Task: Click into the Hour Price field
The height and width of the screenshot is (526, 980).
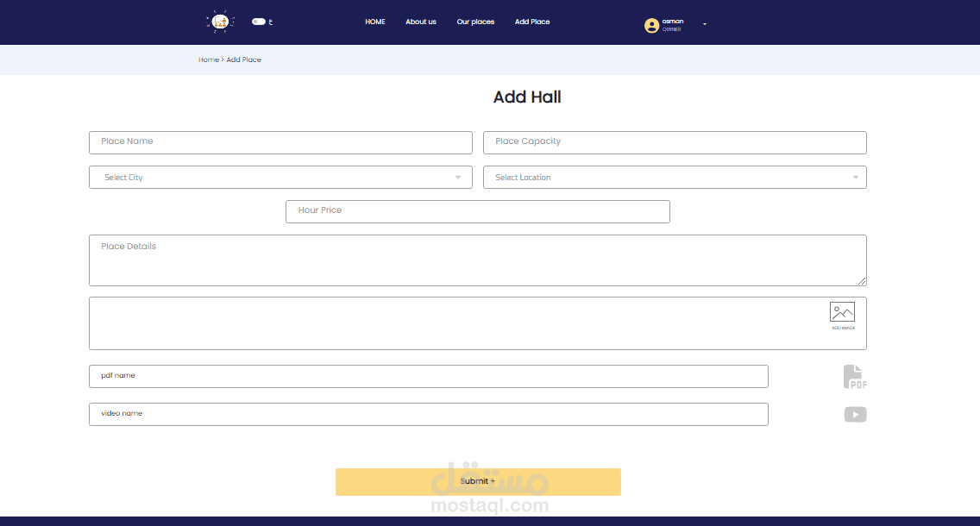Action: (x=478, y=212)
